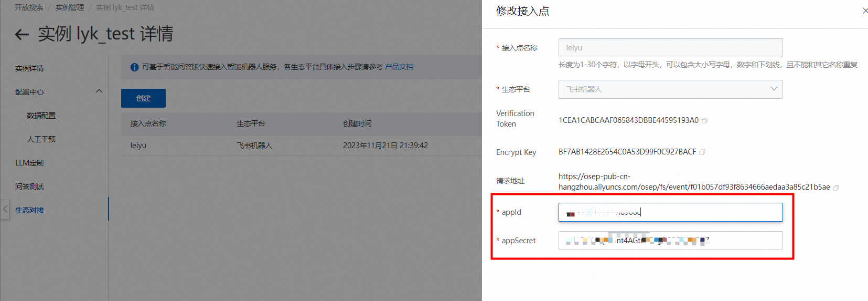Copy the Encrypt Key value
The width and height of the screenshot is (868, 301).
pos(702,152)
